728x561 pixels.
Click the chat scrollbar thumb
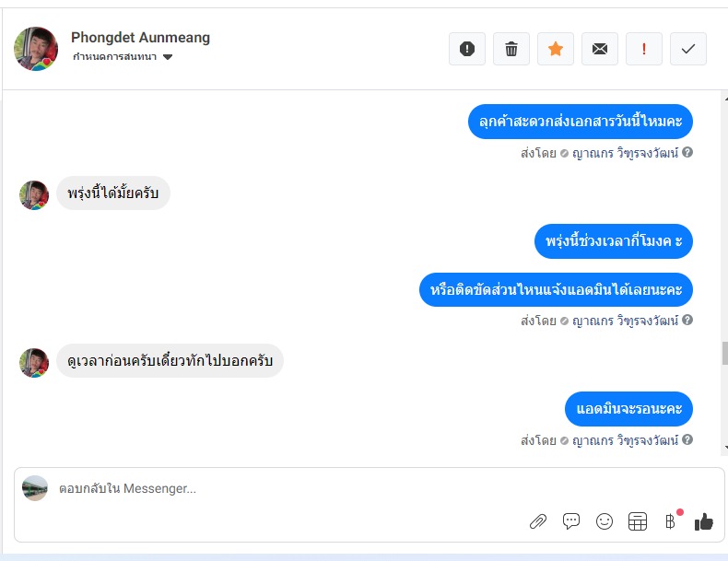(x=724, y=353)
